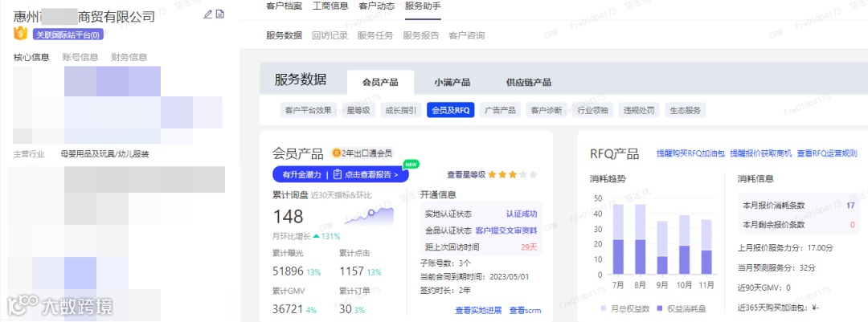Click the 累计GMV value 36721
The width and height of the screenshot is (868, 322).
pos(289,309)
